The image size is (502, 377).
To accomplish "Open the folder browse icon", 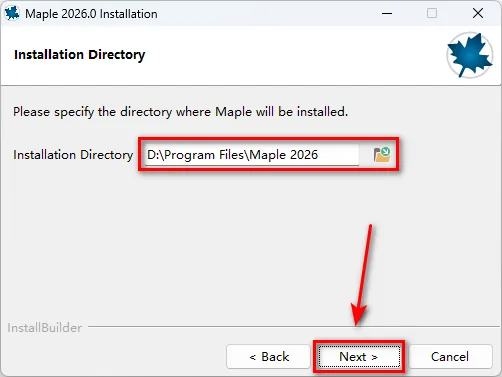I will [x=382, y=155].
